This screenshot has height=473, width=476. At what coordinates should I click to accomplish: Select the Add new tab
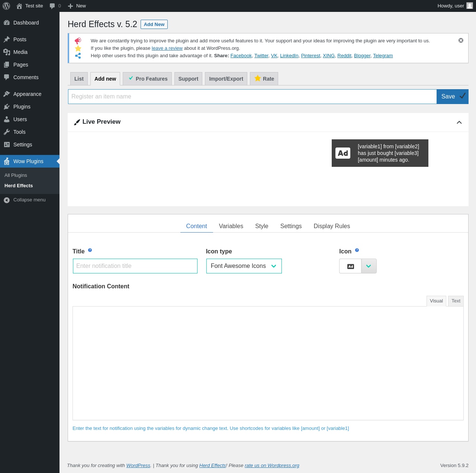[x=105, y=79]
